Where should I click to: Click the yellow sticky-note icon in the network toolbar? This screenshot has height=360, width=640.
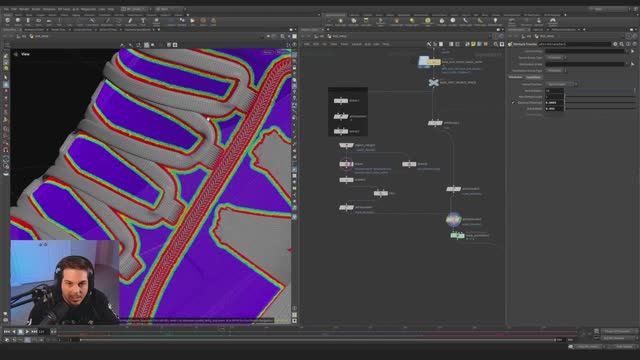click(473, 44)
